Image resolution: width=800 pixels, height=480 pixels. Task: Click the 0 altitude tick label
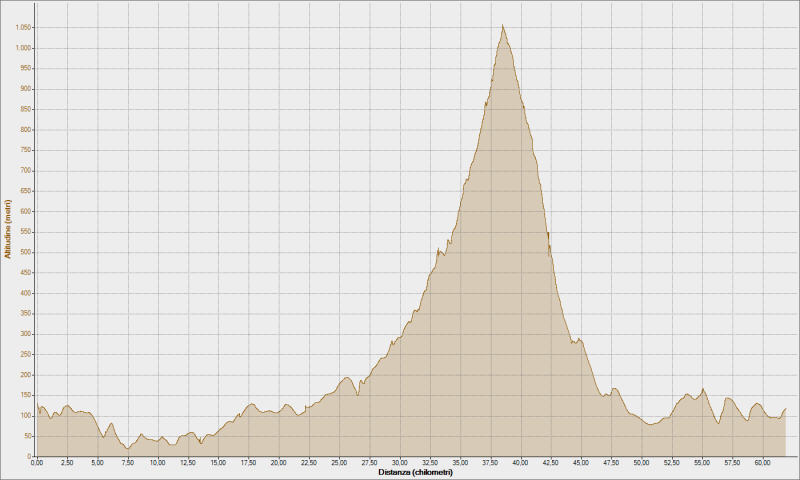30,457
